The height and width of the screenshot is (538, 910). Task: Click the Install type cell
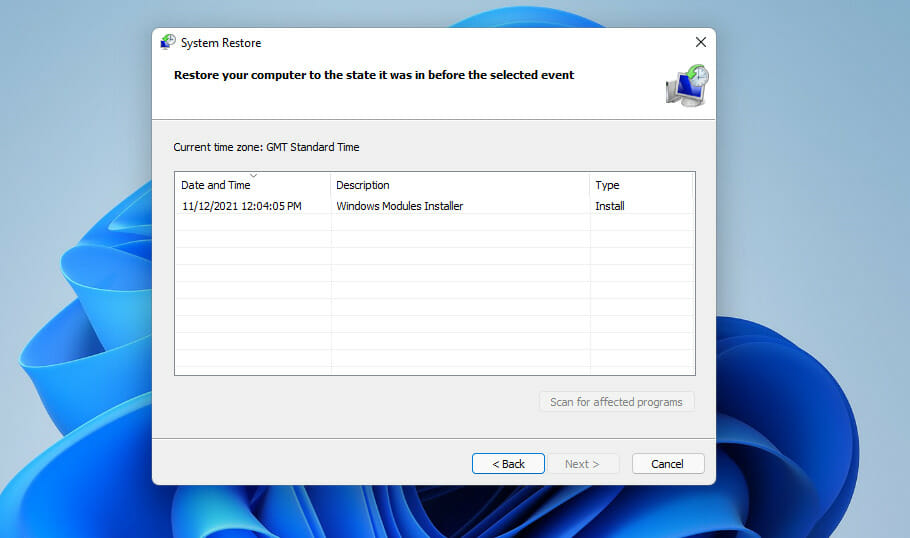[x=609, y=206]
